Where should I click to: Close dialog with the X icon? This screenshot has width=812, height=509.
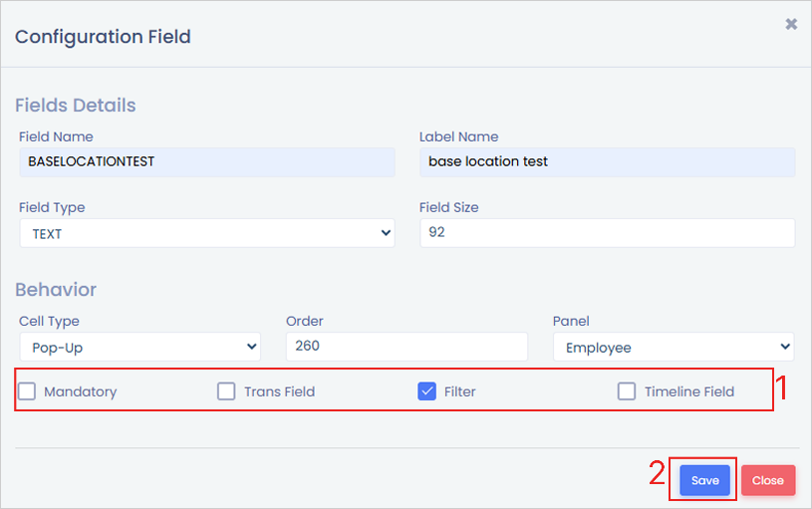pos(791,24)
